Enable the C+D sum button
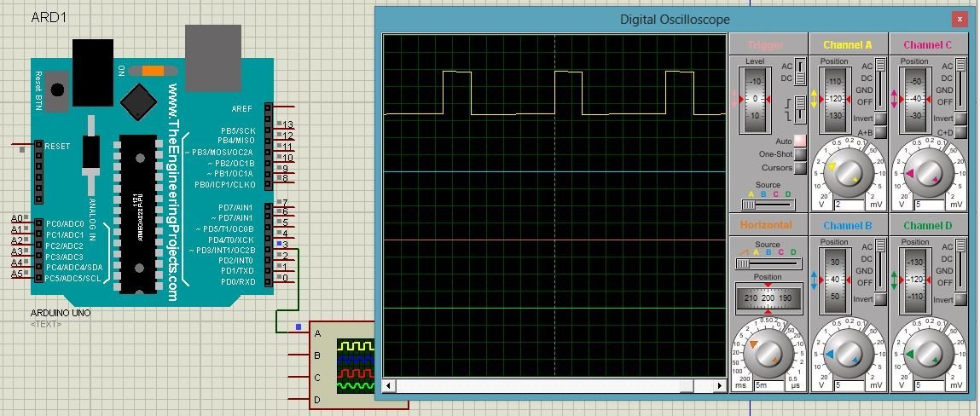This screenshot has width=980, height=416. click(960, 132)
